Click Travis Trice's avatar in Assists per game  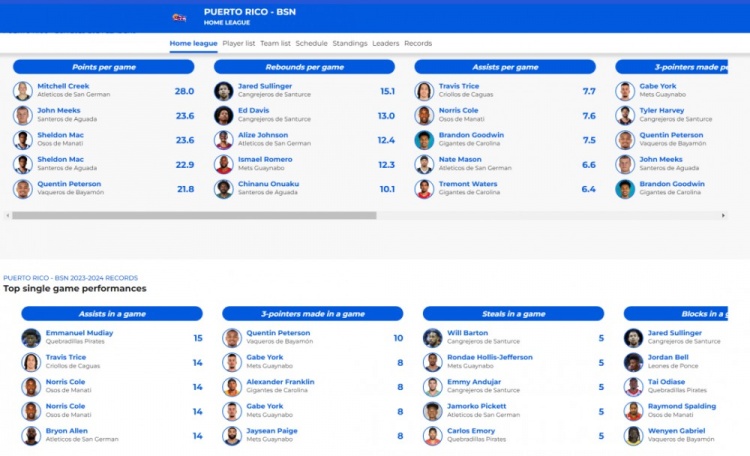[424, 91]
